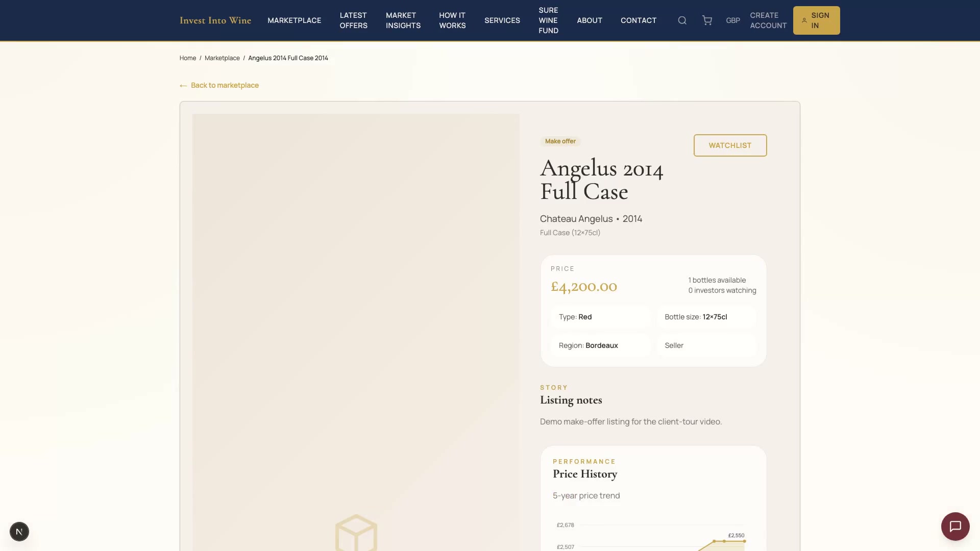Open Marketplace breadcrumb link
Viewport: 980px width, 551px height.
[x=222, y=58]
